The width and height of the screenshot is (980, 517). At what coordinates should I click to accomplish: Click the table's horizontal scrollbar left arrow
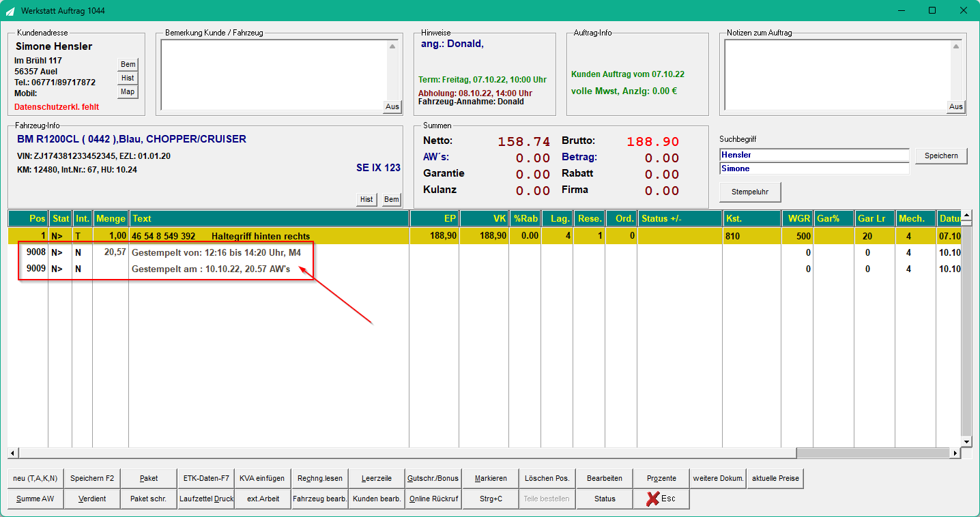(x=13, y=453)
